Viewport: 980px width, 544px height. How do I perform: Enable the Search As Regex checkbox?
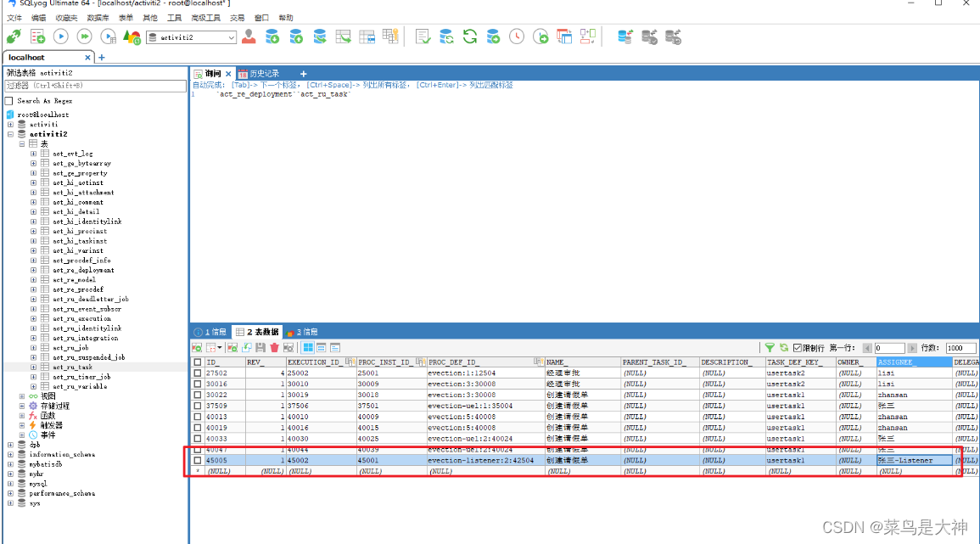[x=8, y=101]
